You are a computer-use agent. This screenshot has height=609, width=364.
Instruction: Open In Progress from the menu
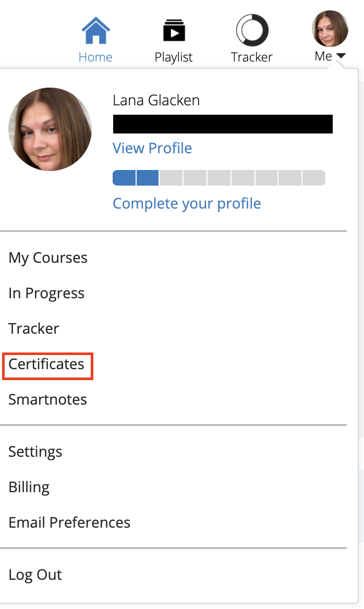[46, 293]
